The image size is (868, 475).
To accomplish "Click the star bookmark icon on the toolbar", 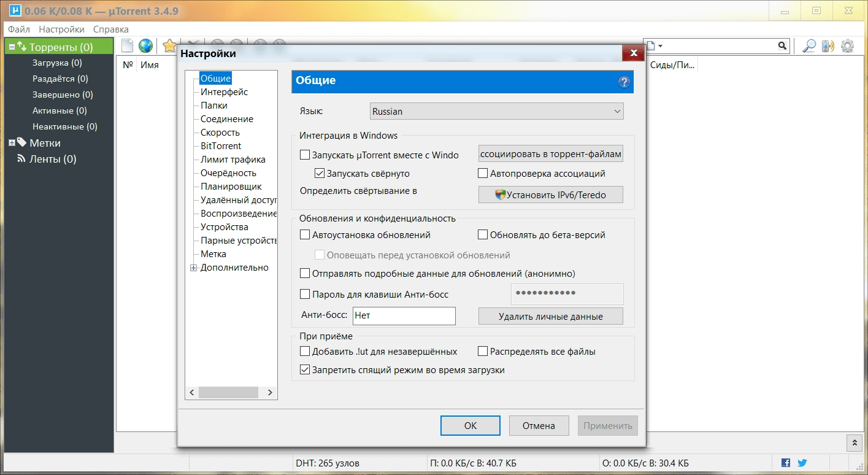I will [x=169, y=45].
